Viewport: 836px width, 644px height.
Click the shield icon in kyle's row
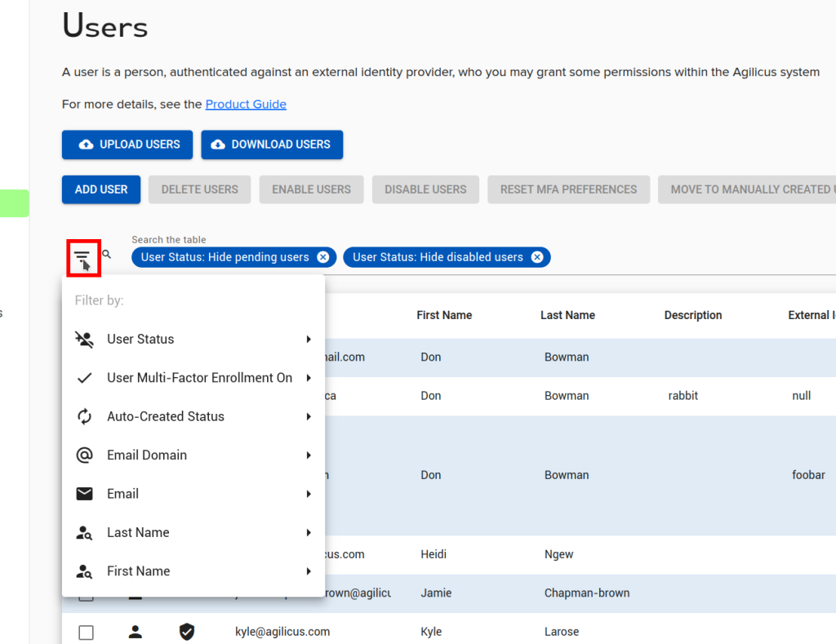point(187,631)
